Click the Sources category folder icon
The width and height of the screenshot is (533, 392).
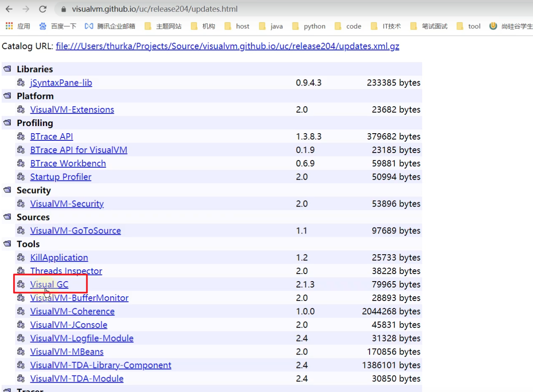click(x=7, y=217)
